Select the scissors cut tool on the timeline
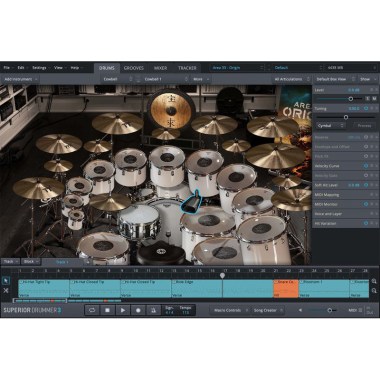 (x=6, y=290)
